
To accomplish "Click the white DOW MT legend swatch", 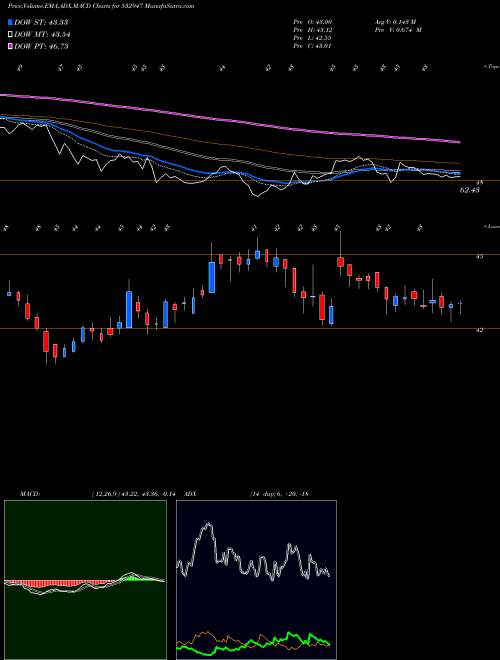I will pos(10,35).
